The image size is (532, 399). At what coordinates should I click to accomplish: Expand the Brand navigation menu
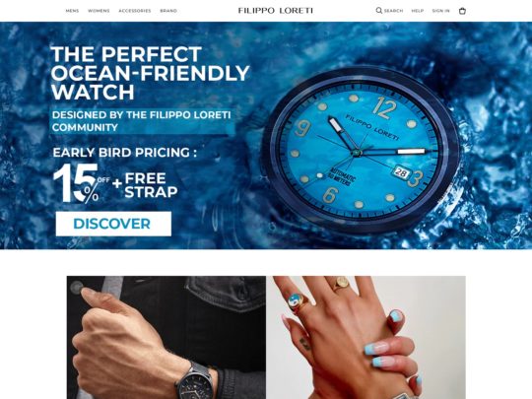[168, 11]
